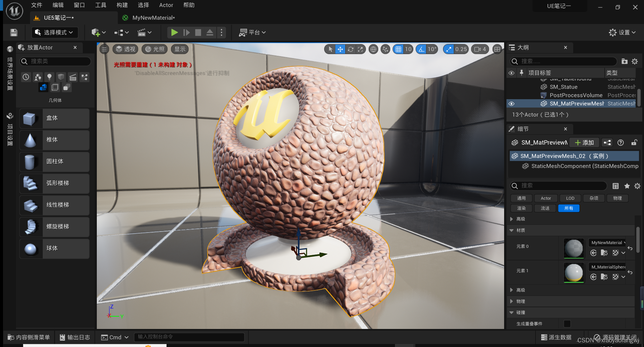Open the cinematics clapperboard dropdown
644x347 pixels.
pos(145,32)
